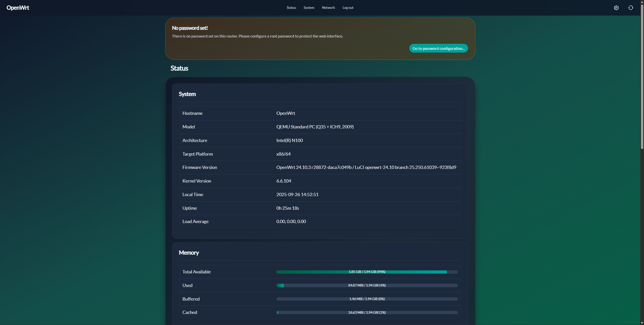Click Log out in the top navigation
Viewport: 644px width, 325px height.
348,8
